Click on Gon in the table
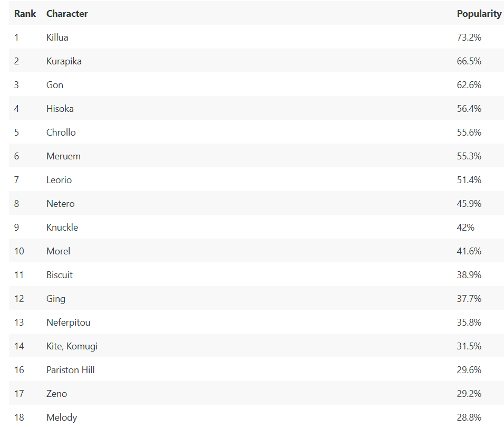Viewport: 504px width, 427px height. pos(55,85)
